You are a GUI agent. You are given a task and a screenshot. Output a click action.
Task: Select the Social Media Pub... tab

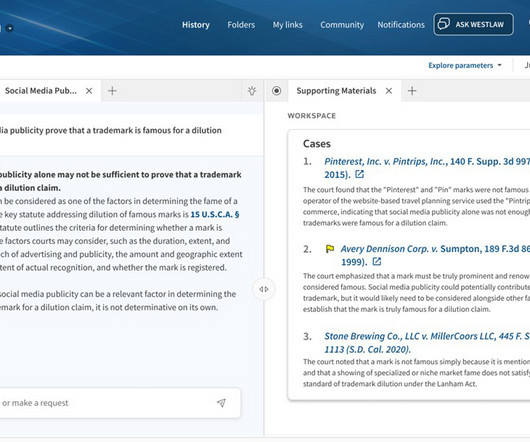tap(41, 91)
